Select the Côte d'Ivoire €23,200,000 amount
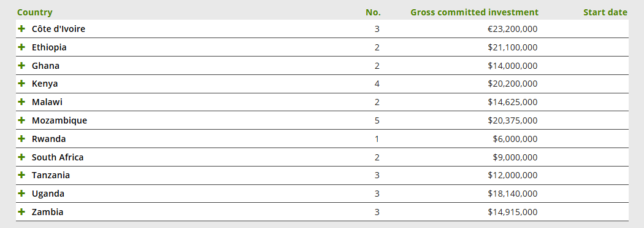This screenshot has height=228, width=644. [512, 29]
